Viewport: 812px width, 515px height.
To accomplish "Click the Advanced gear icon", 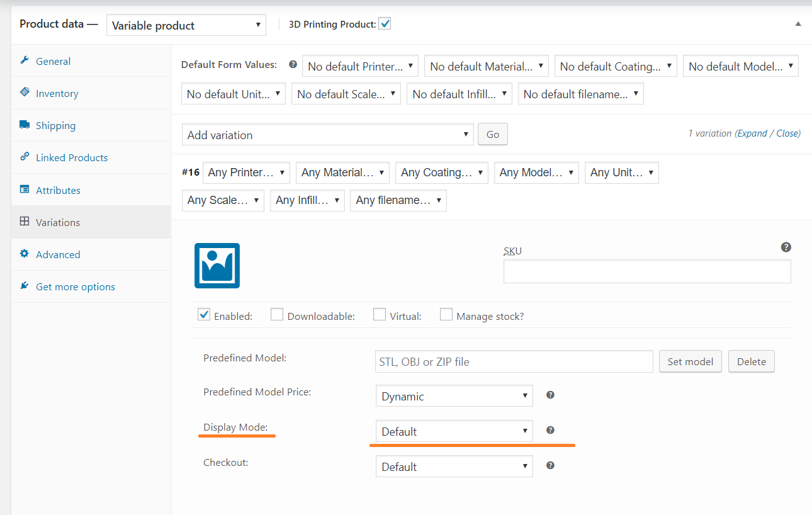I will tap(25, 254).
